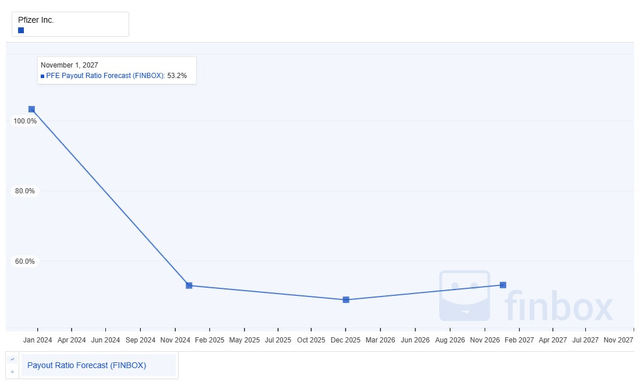Click the Oct 2025 x-axis label
The width and height of the screenshot is (640, 385).
tap(311, 340)
